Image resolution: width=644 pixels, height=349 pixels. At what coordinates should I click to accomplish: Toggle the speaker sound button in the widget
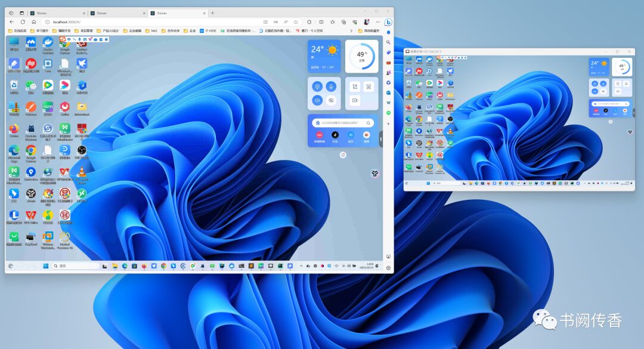317,100
